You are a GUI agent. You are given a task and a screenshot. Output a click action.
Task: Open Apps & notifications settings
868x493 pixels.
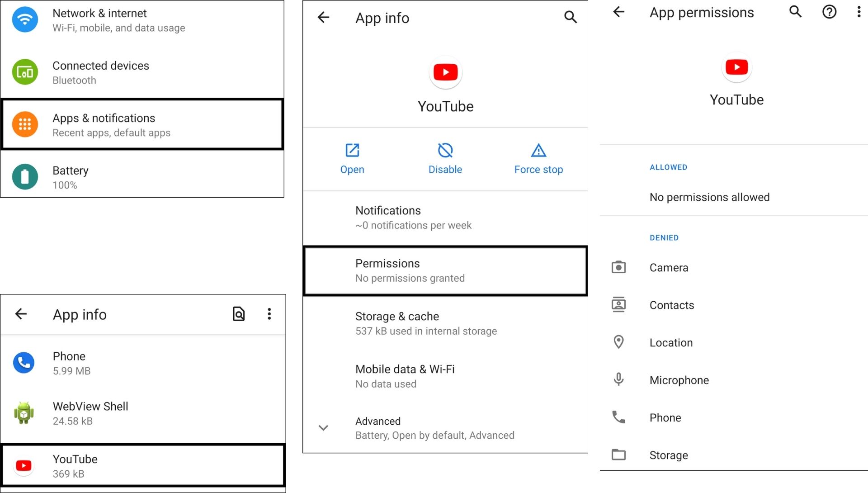coord(142,124)
